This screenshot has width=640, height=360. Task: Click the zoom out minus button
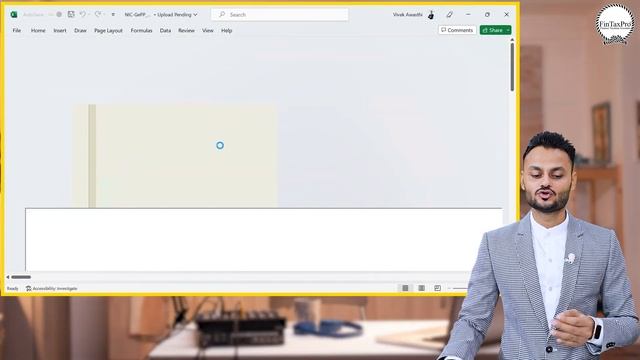449,288
